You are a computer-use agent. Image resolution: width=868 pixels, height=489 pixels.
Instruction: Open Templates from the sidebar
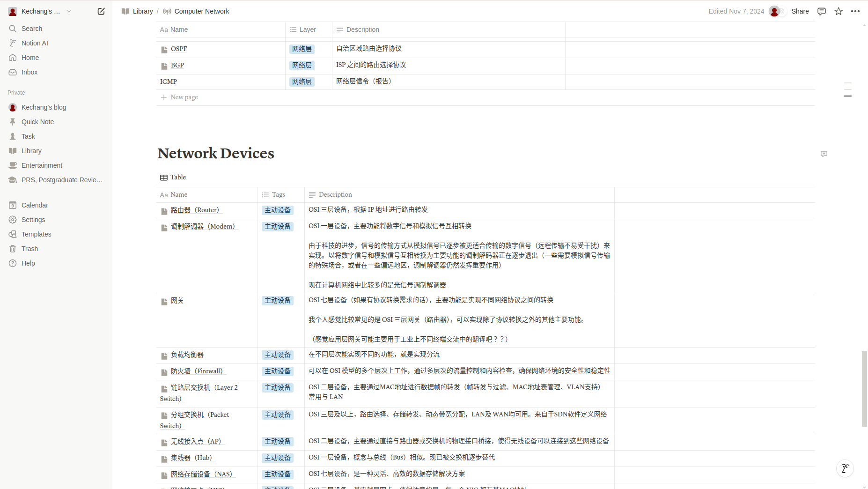pyautogui.click(x=36, y=234)
